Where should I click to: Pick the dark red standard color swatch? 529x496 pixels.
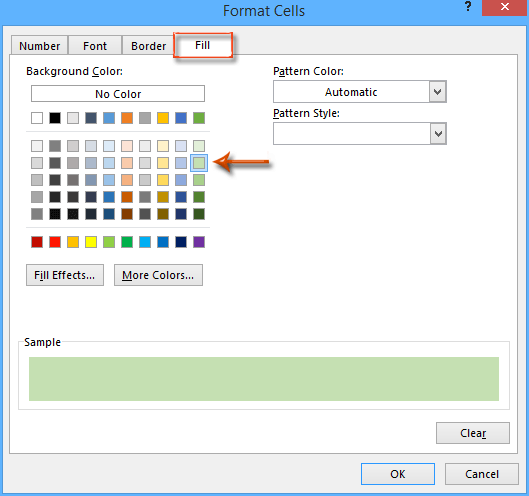[37, 242]
